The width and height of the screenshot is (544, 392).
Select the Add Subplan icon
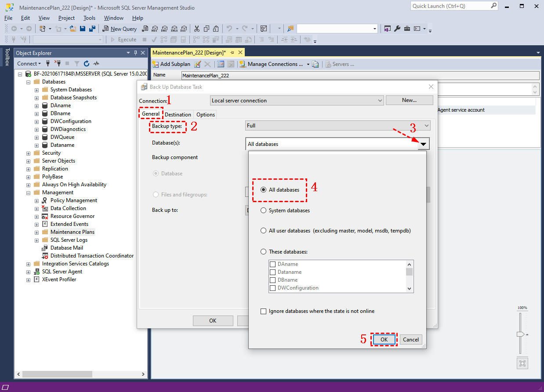point(155,64)
